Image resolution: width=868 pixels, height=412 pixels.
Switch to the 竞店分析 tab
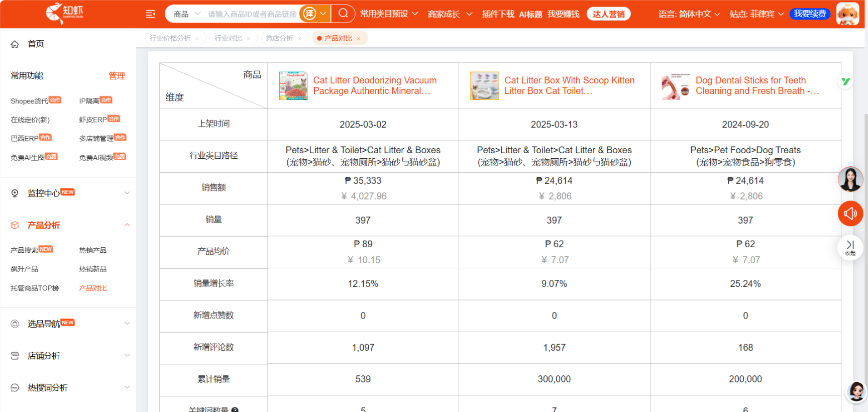[x=279, y=38]
